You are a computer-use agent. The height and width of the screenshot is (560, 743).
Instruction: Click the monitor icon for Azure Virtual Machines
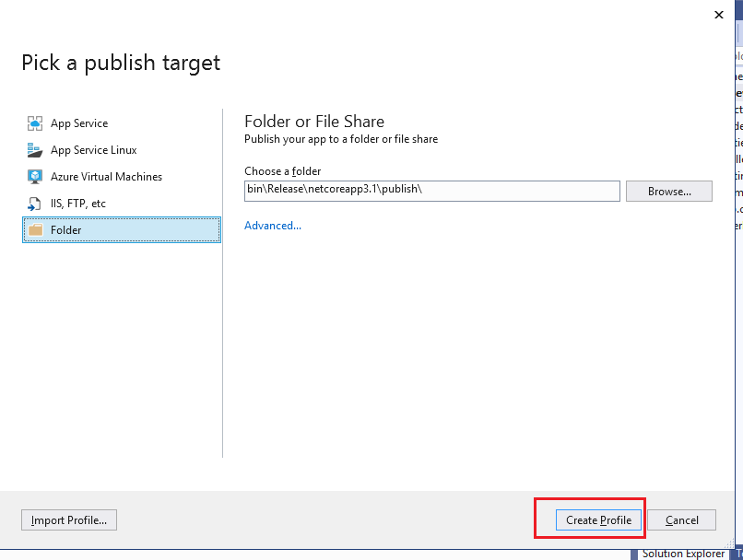(x=35, y=176)
